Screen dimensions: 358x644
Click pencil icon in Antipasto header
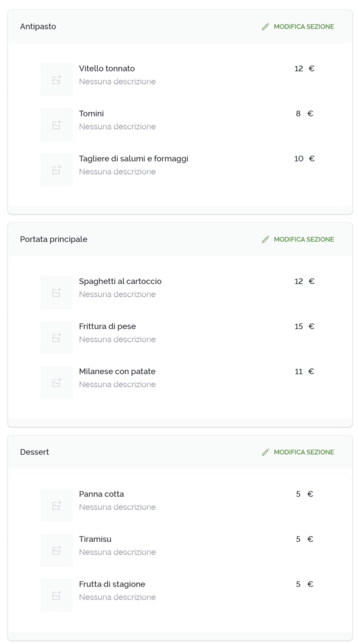click(266, 26)
